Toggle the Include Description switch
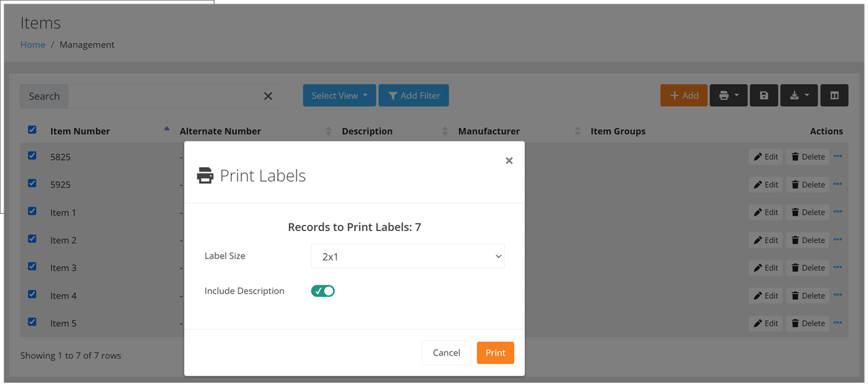This screenshot has width=868, height=386. tap(322, 291)
